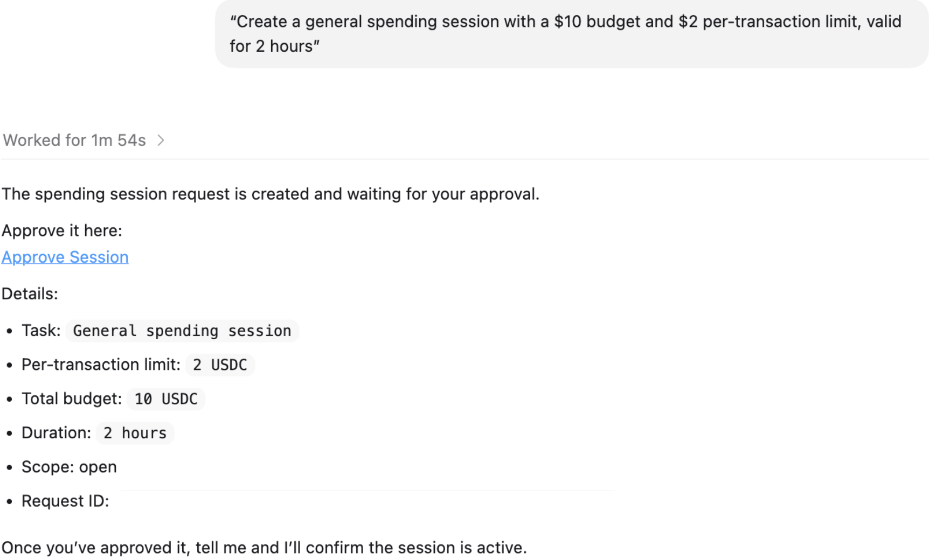Click the chevron next to 'Worked for 1m 54s'

(x=161, y=140)
